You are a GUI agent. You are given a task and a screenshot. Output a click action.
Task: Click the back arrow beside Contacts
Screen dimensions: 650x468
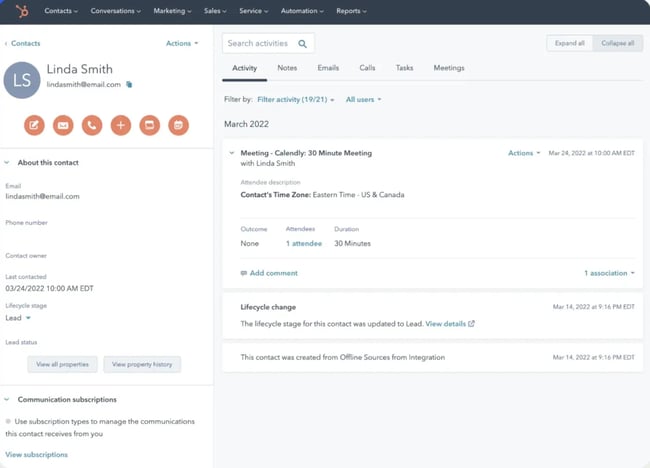point(6,44)
